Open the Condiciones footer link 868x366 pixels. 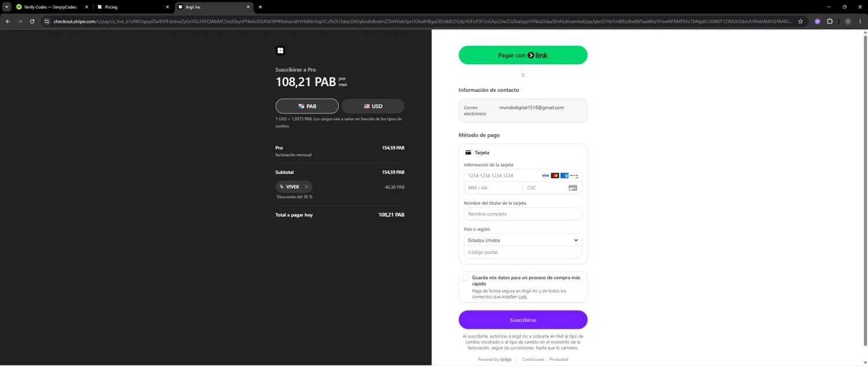(x=533, y=360)
